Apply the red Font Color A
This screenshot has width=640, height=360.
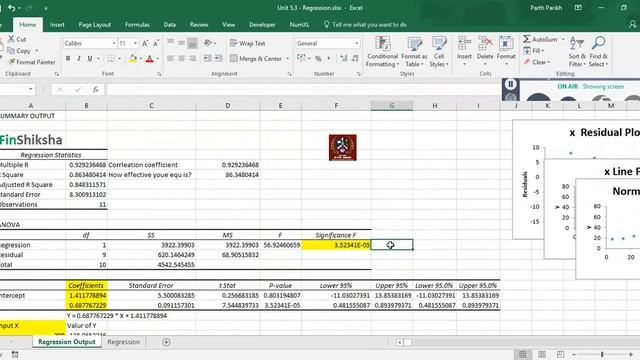coord(149,59)
